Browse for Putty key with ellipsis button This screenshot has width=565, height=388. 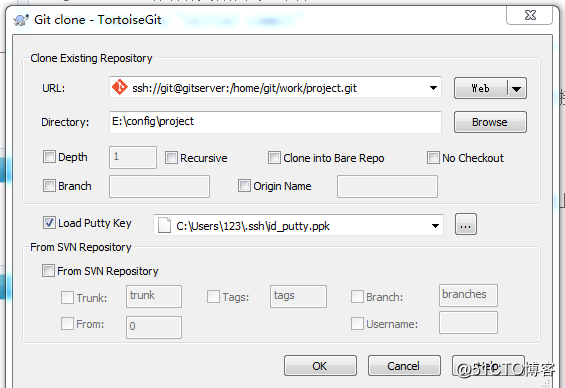click(x=466, y=224)
